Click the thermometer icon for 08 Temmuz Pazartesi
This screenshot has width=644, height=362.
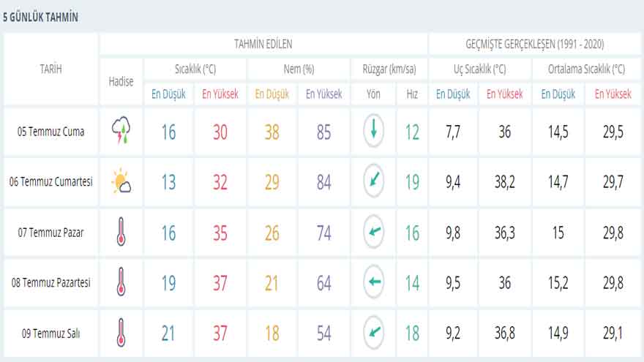click(121, 282)
